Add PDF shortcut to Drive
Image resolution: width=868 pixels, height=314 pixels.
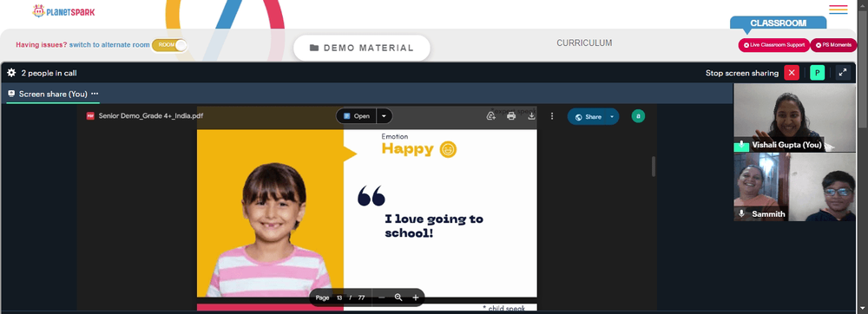point(490,116)
